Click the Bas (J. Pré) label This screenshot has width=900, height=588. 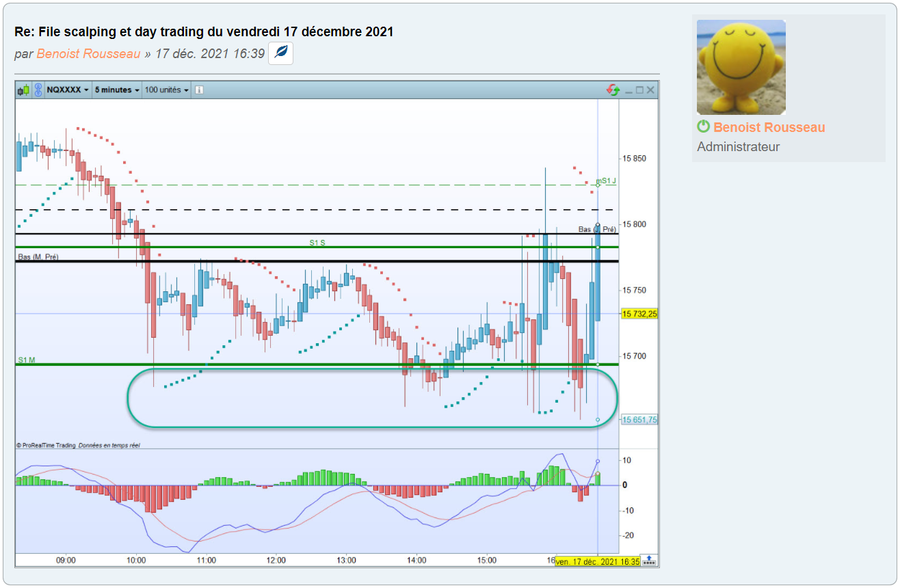point(597,230)
